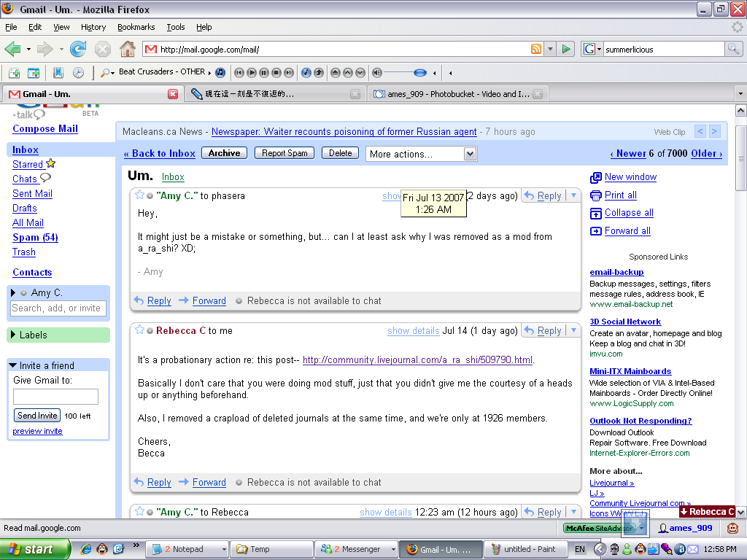Viewport: 747px width, 560px height.
Task: Open the More actions dropdown
Action: pyautogui.click(x=421, y=154)
